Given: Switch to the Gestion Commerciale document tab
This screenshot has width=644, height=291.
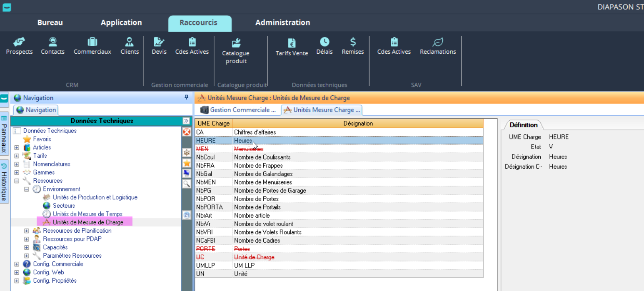Looking at the screenshot, I should pos(238,110).
